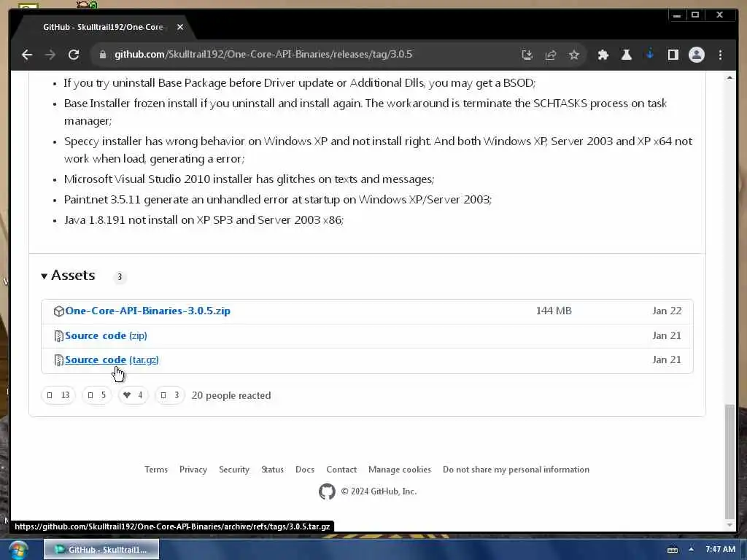Viewport: 747px width, 560px height.
Task: Click the scrollbar down arrow
Action: [729, 525]
